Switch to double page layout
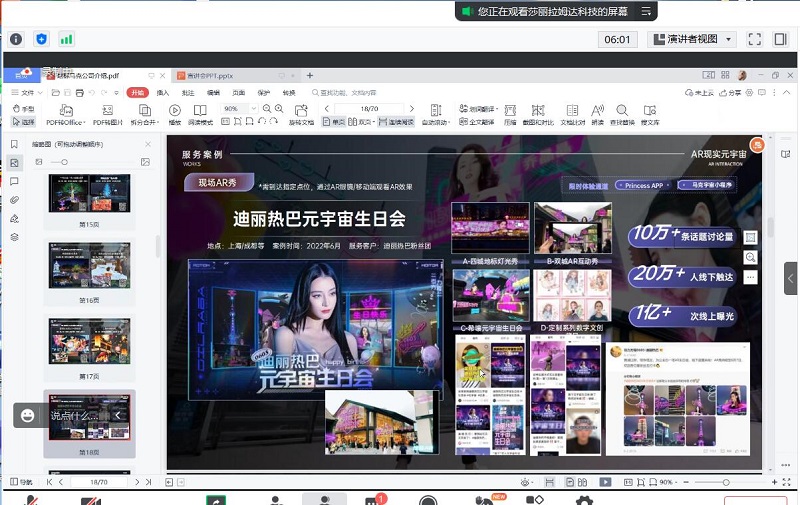The width and height of the screenshot is (800, 505). [361, 122]
